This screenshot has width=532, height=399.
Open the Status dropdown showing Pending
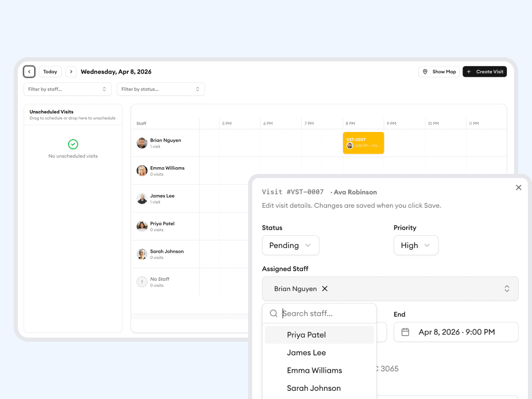(291, 246)
